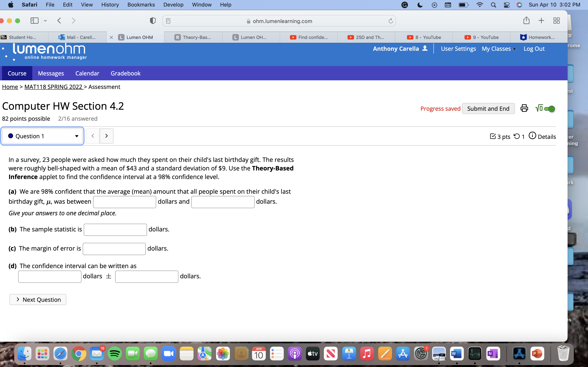Click the Submit and End button
588x367 pixels.
pos(488,108)
